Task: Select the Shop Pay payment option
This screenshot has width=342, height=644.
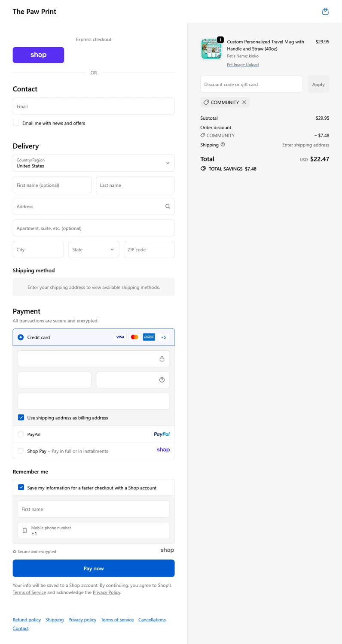Action: pos(21,451)
